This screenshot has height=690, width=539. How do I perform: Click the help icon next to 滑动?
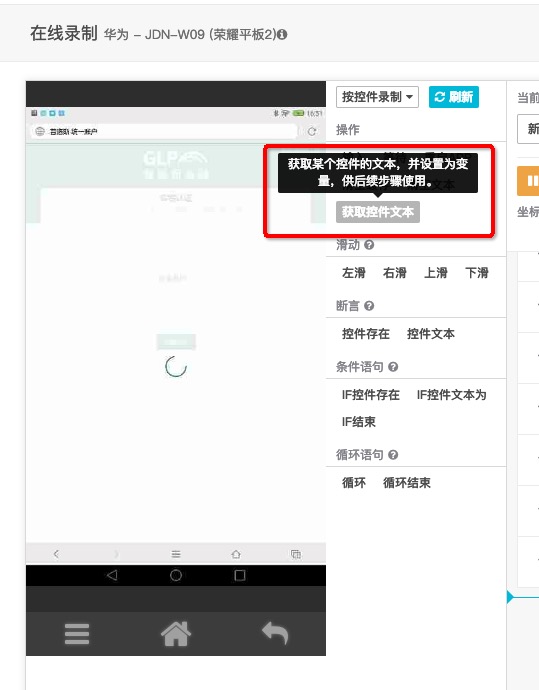(x=369, y=245)
